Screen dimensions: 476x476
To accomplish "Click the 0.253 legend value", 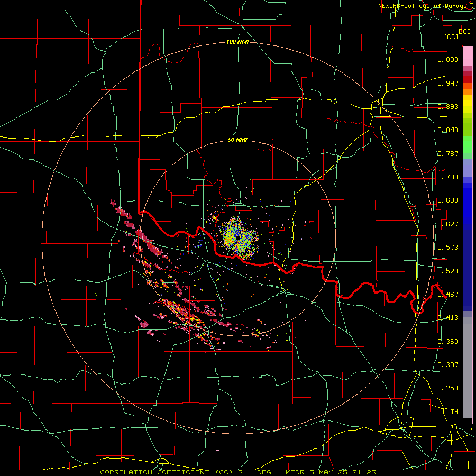I will (448, 388).
